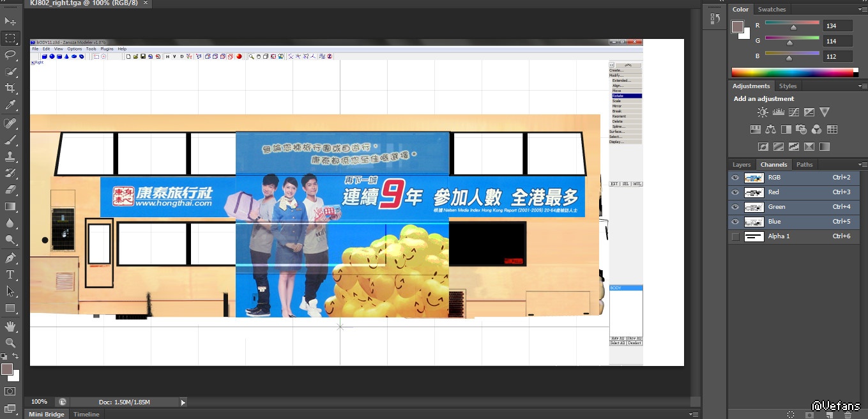Select the Gradient tool
This screenshot has width=868, height=419.
pos(10,206)
